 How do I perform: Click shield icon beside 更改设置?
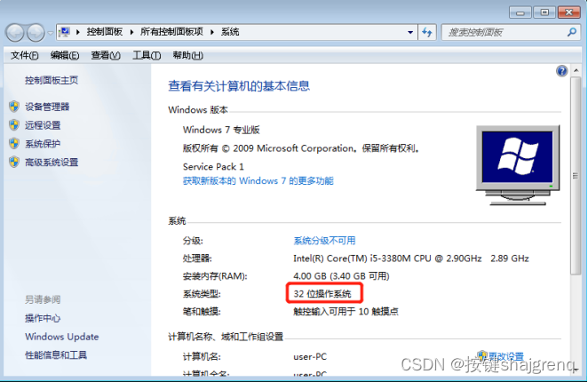482,355
